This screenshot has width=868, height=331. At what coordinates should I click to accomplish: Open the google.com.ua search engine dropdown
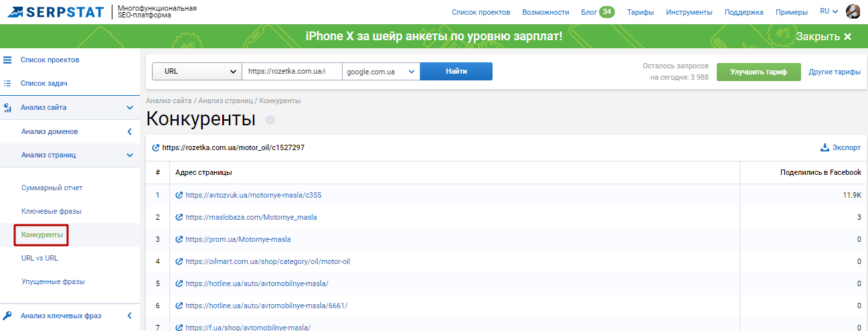tap(381, 71)
